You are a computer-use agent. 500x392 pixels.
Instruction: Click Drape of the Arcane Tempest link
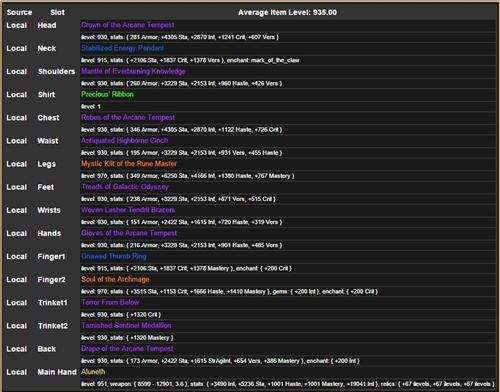click(x=127, y=349)
